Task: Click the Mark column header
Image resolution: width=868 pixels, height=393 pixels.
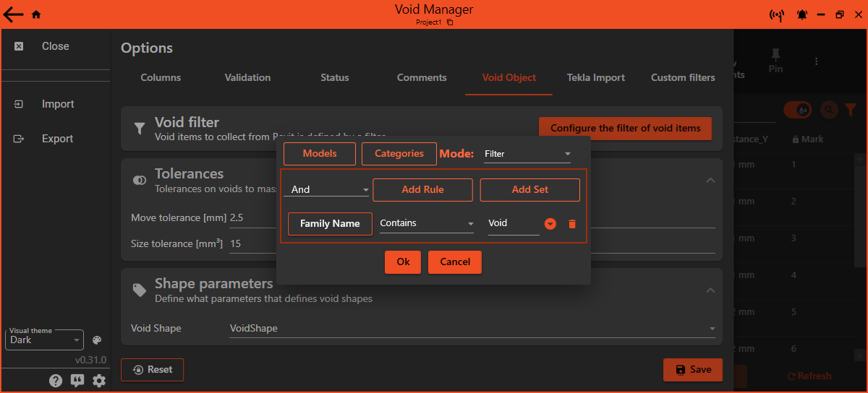Action: (808, 139)
